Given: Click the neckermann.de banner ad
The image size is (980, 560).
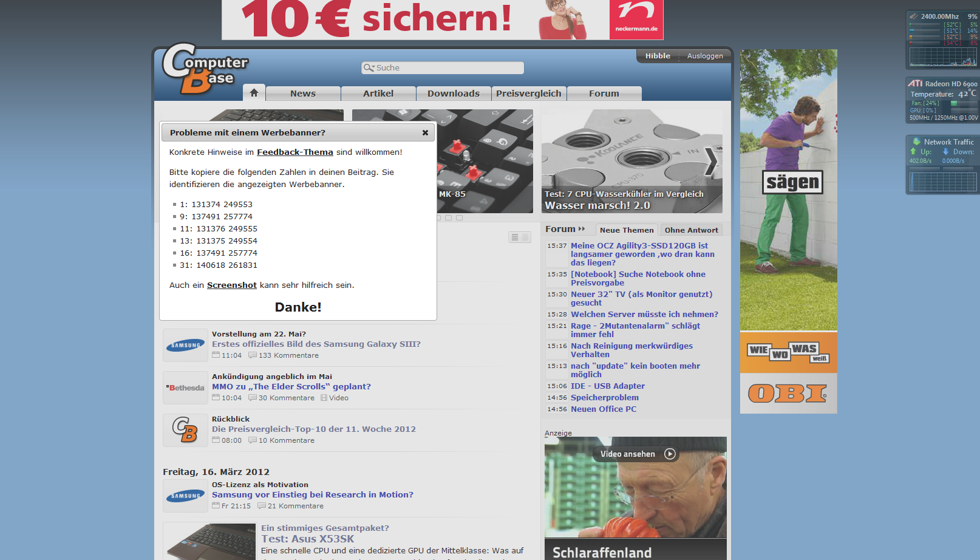Looking at the screenshot, I should click(x=443, y=19).
